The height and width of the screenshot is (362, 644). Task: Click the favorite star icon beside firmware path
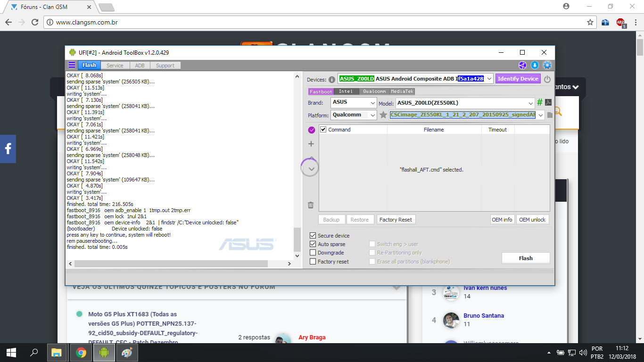click(x=383, y=115)
